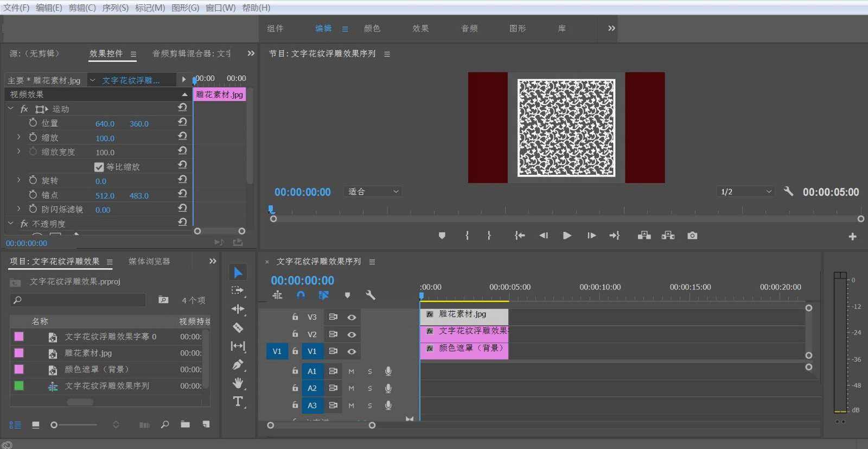This screenshot has height=449, width=868.
Task: Open the 1/2 playback resolution dropdown
Action: point(745,192)
